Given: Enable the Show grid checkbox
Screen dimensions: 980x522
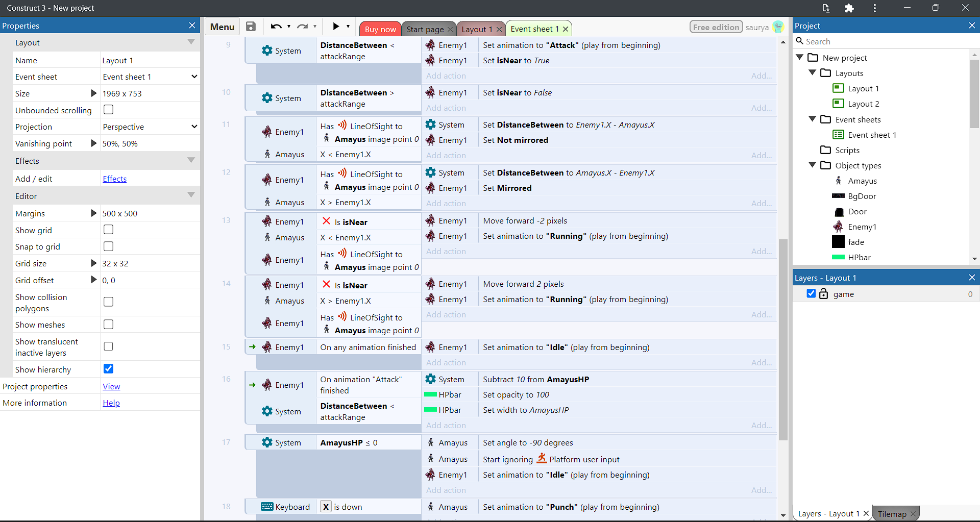Looking at the screenshot, I should (108, 230).
